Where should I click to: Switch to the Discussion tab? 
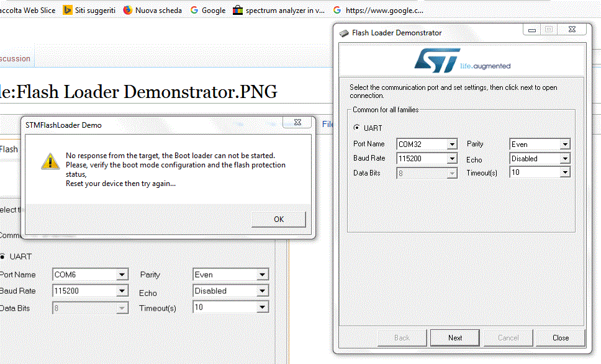coord(15,59)
